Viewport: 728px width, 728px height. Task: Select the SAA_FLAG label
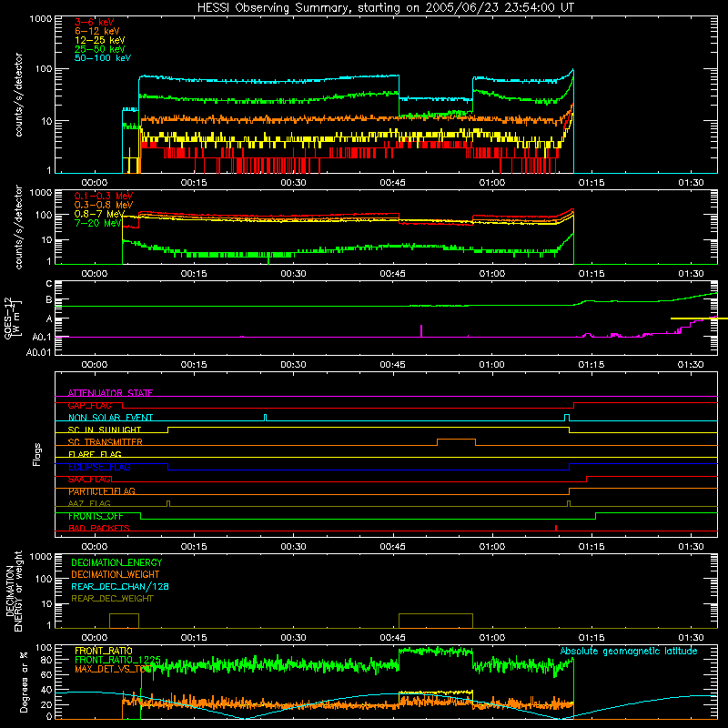[x=89, y=480]
